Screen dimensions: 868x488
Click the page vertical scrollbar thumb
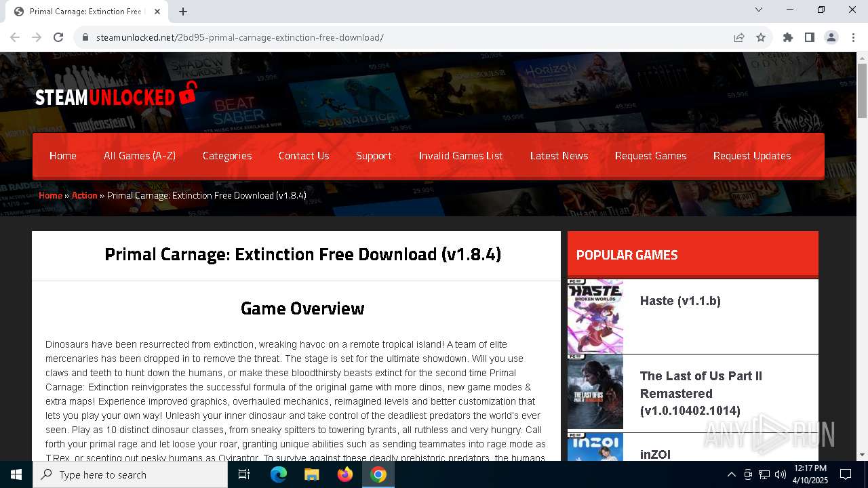(862, 90)
